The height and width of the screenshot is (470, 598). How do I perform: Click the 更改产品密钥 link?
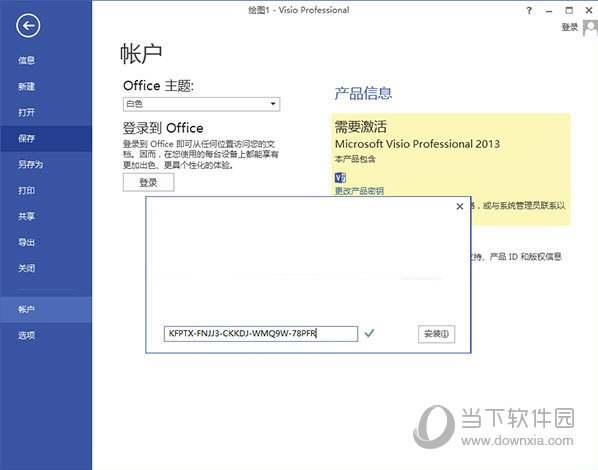[359, 191]
